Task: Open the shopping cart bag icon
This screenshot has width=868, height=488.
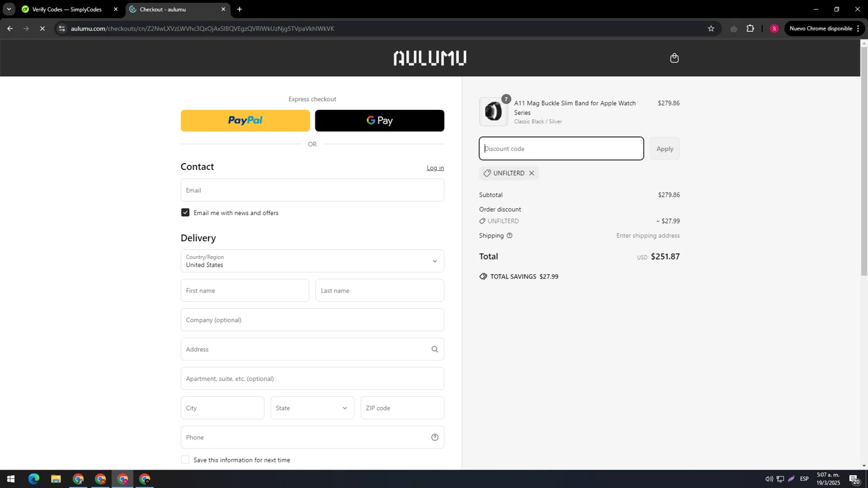Action: (x=674, y=58)
